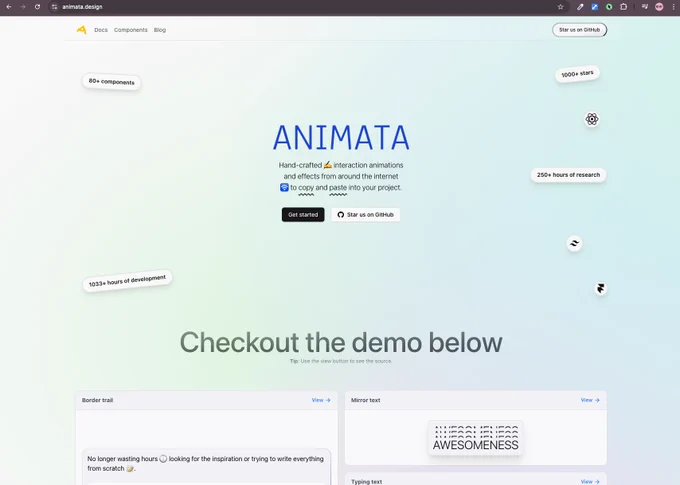Click the 1033+ hours of development badge
The image size is (680, 485).
point(127,281)
